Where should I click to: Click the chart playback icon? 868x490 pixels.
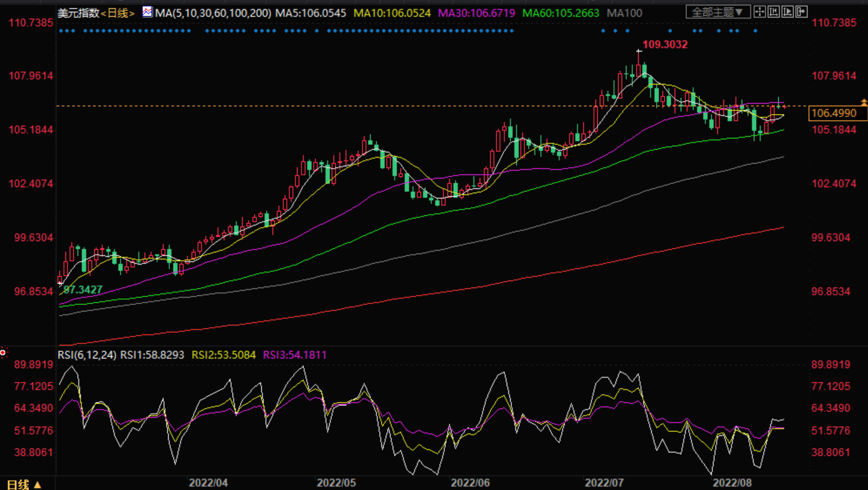point(787,12)
